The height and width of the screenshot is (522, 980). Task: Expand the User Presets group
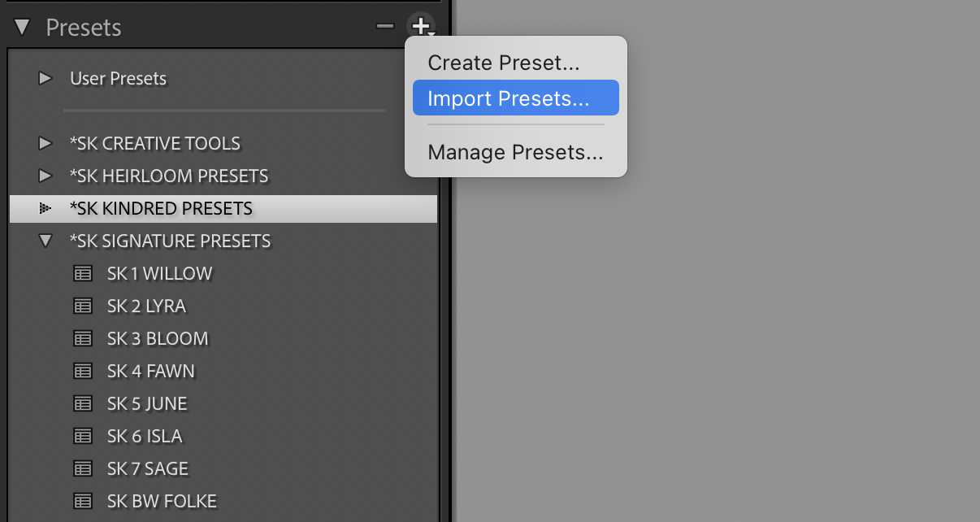[x=46, y=79]
